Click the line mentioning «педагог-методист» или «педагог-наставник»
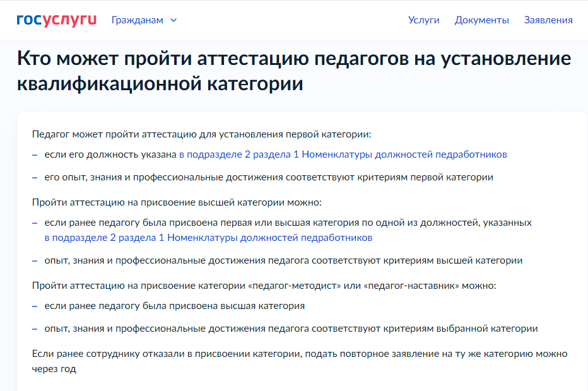This screenshot has height=391, width=588. click(264, 286)
